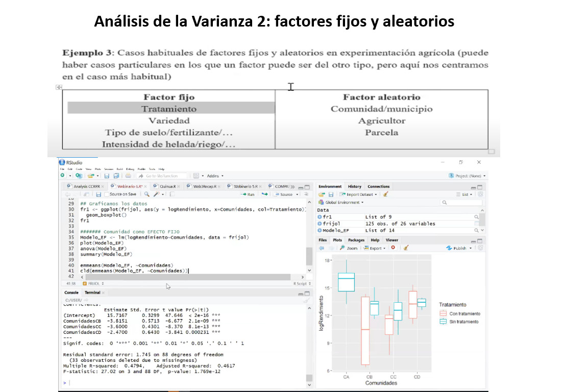Switch to the History tab

pyautogui.click(x=354, y=187)
